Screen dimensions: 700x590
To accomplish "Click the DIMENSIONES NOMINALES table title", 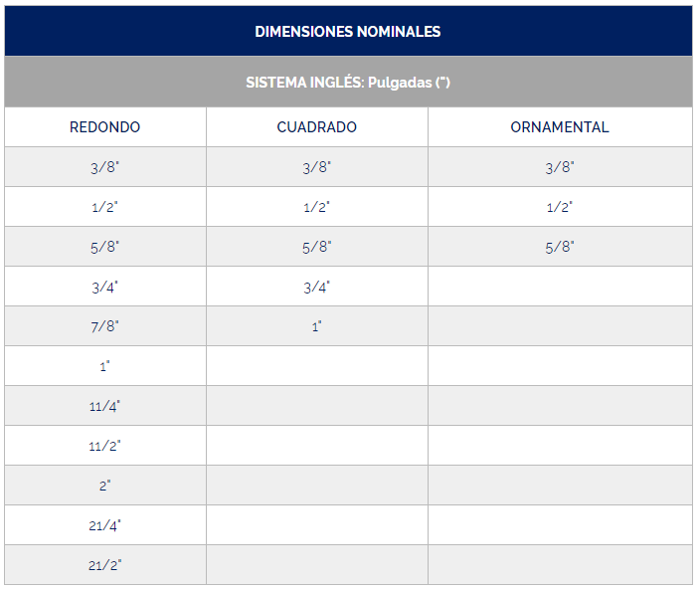I will pos(348,31).
